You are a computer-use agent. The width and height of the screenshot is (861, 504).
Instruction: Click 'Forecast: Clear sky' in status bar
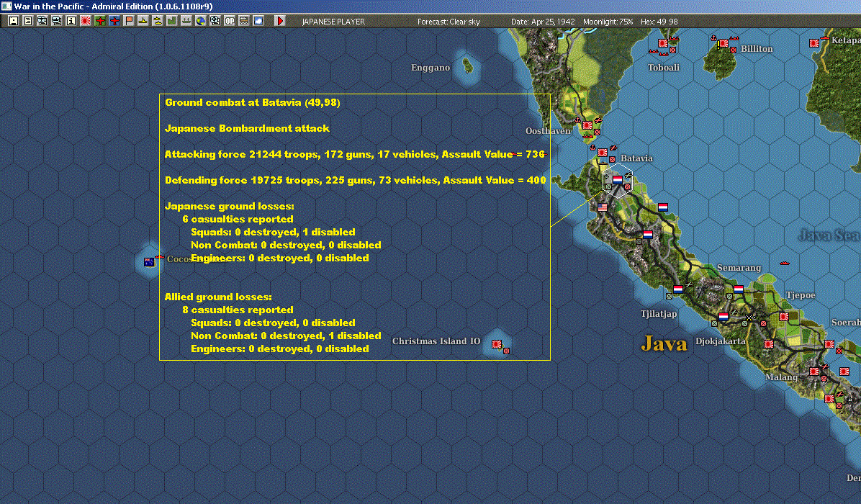click(x=448, y=22)
